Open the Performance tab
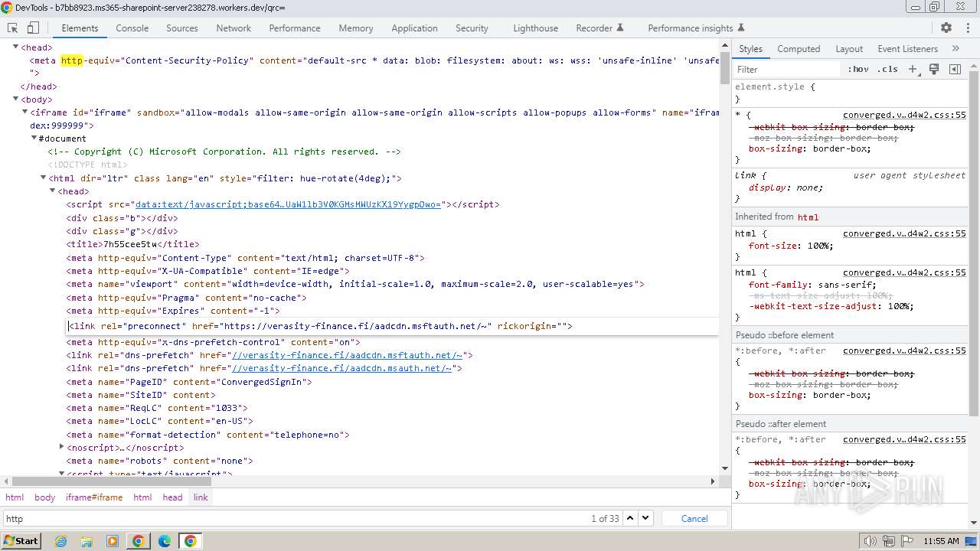 pos(295,28)
